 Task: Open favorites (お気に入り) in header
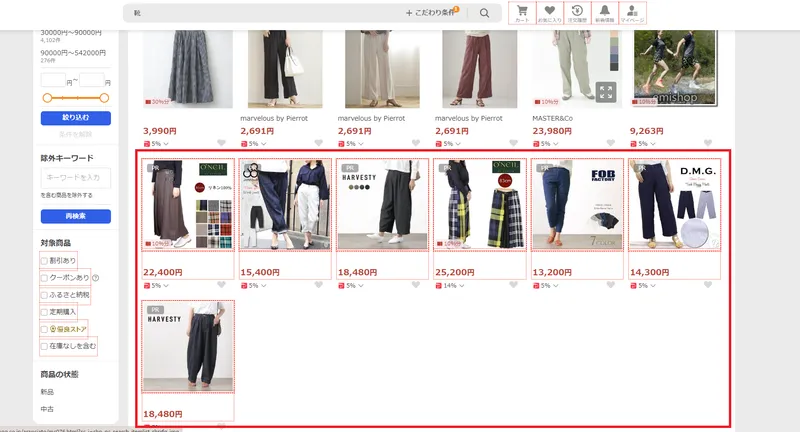click(x=549, y=13)
